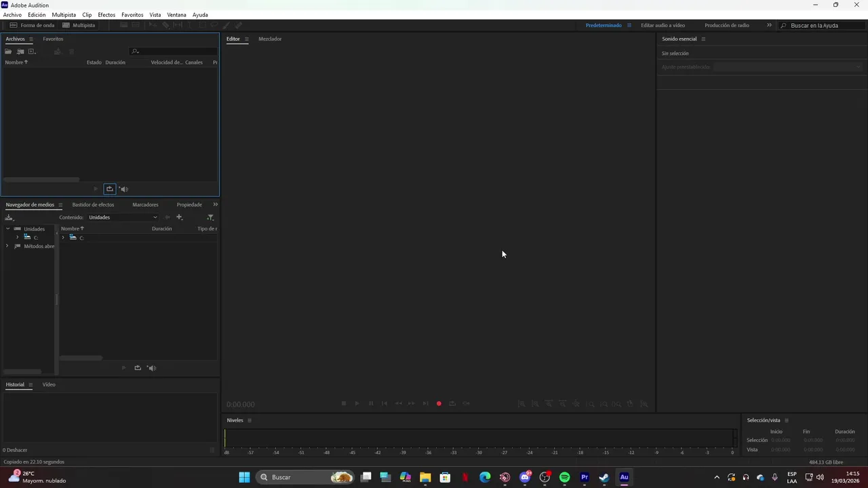Click the Niveles level meter bar
The image size is (868, 488).
(480, 439)
